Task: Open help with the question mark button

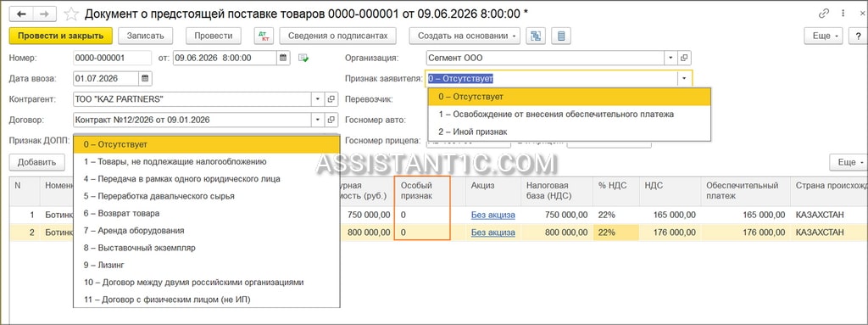Action: tap(859, 36)
